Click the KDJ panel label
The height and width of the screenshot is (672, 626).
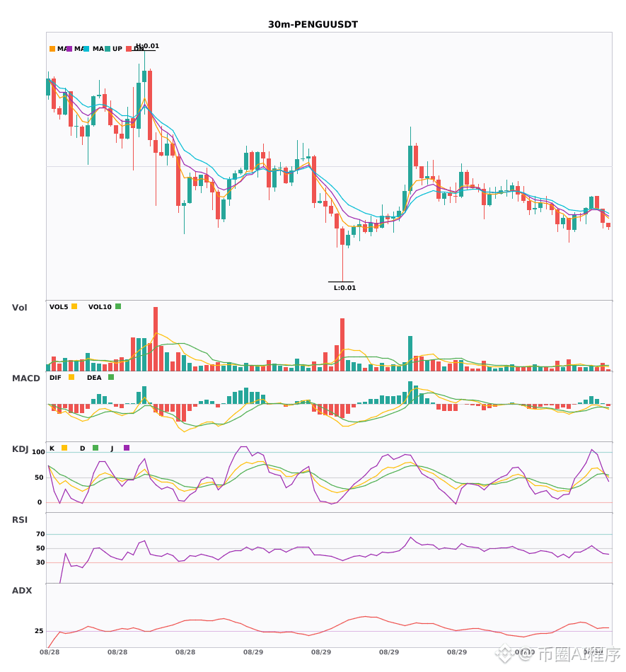pos(20,448)
